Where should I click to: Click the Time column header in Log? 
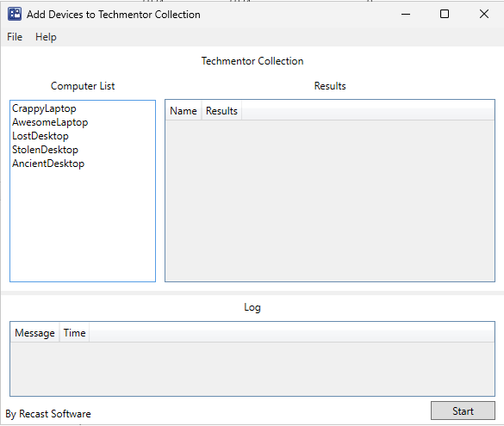click(x=74, y=332)
